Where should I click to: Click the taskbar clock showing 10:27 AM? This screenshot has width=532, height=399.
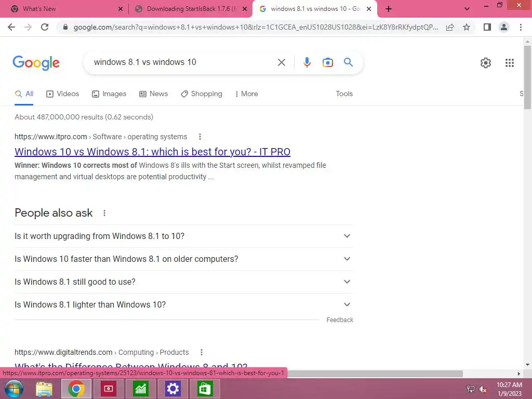click(509, 389)
